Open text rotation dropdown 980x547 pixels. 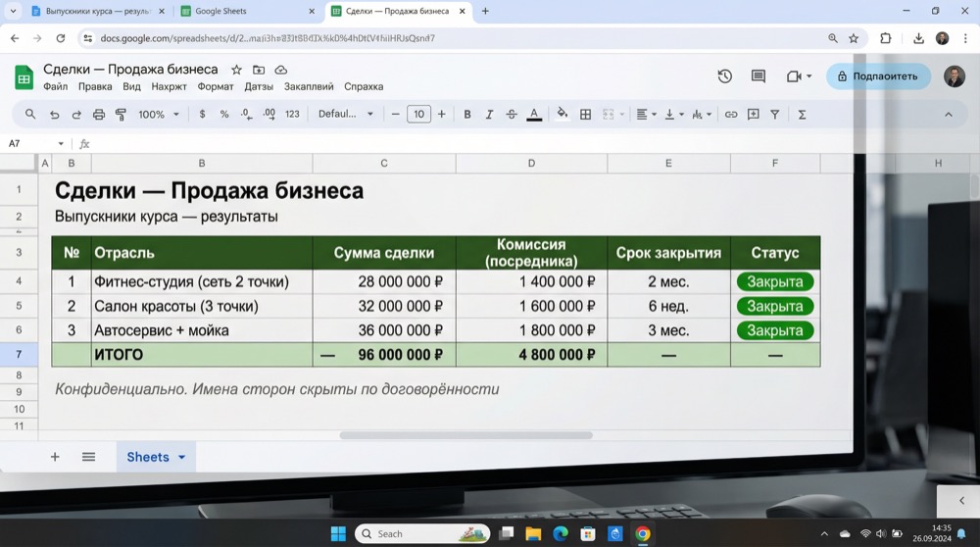pyautogui.click(x=702, y=115)
